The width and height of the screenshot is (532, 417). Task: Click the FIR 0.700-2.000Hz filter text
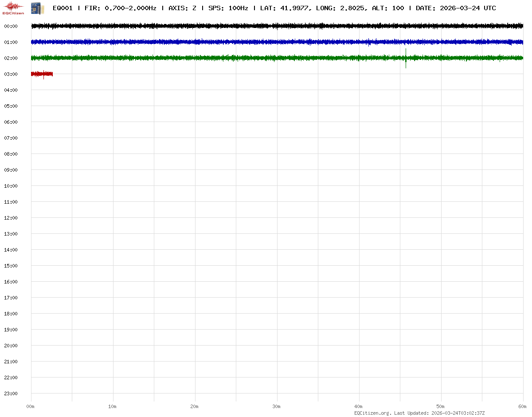pos(120,8)
